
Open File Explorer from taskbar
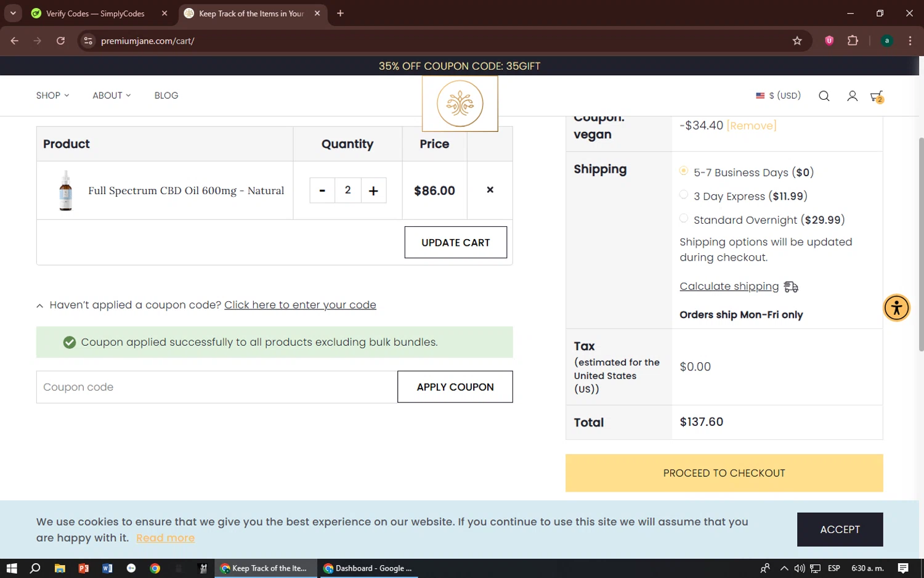pos(60,568)
